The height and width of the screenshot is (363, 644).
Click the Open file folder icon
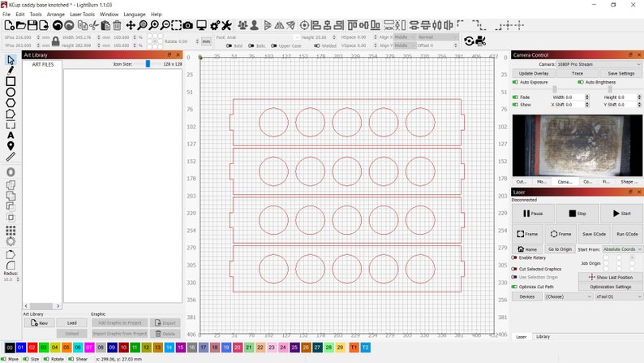20,25
